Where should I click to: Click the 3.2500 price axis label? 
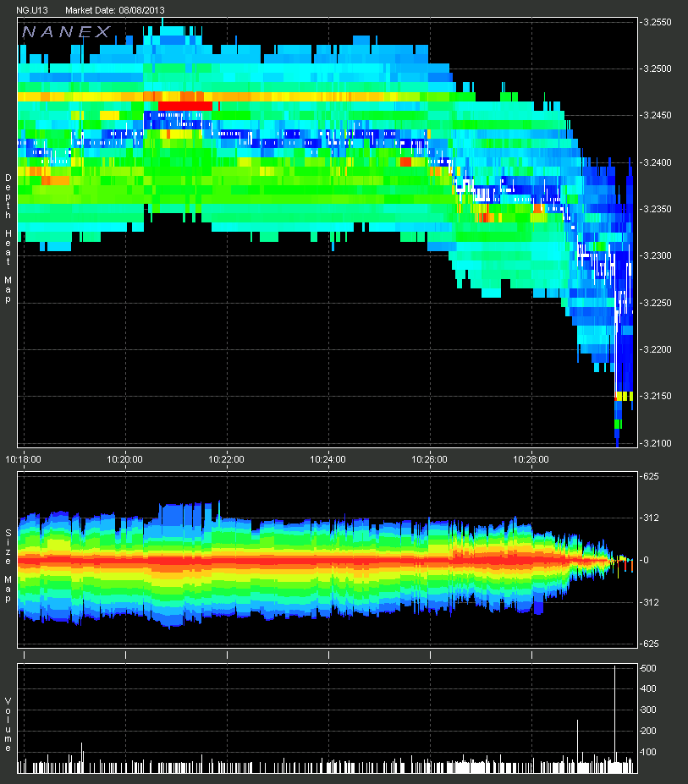(x=658, y=69)
